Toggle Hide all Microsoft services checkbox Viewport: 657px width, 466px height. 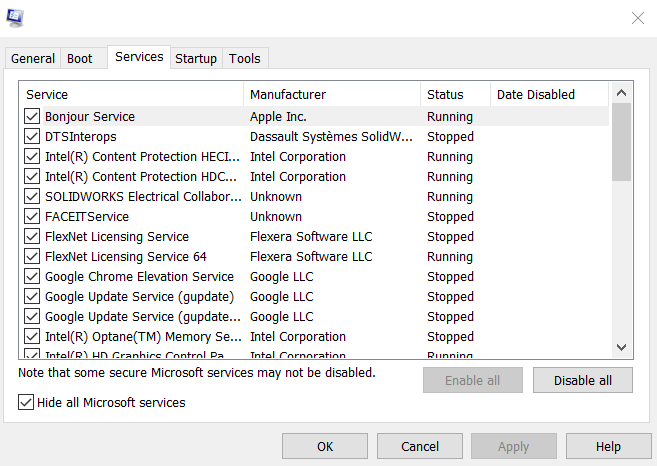coord(26,402)
